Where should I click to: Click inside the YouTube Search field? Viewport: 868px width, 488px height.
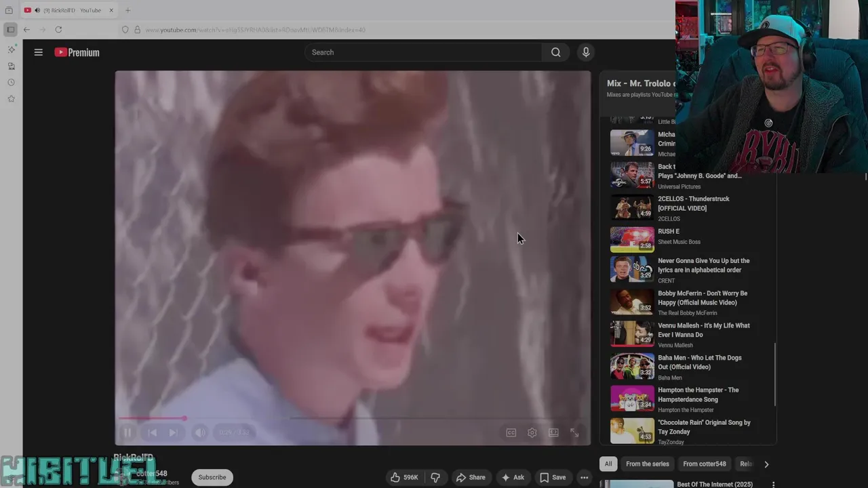pyautogui.click(x=423, y=52)
